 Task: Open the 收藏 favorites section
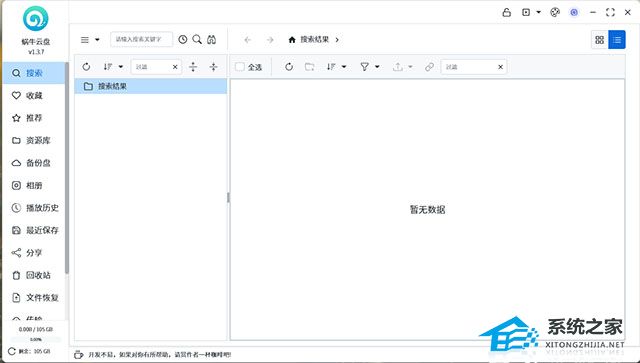coord(33,96)
